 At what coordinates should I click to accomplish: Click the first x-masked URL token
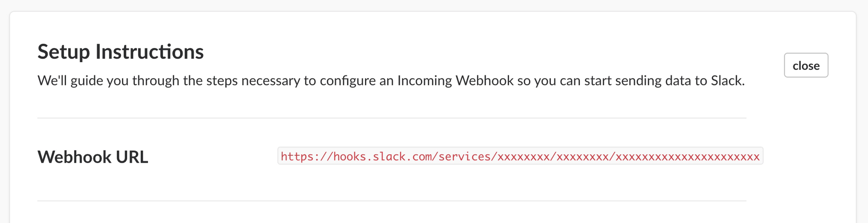click(523, 157)
